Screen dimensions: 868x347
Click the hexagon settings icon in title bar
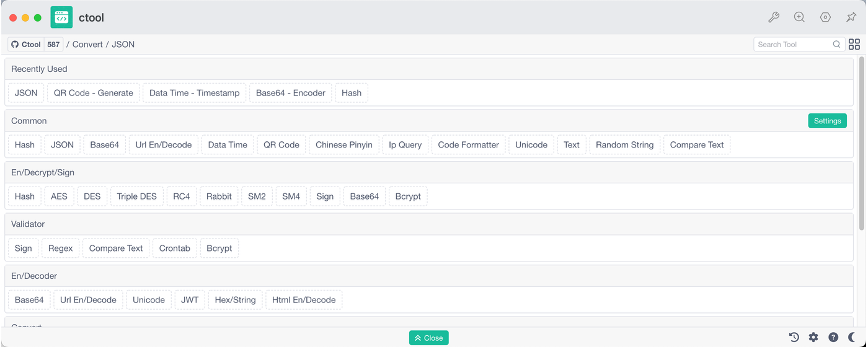825,17
